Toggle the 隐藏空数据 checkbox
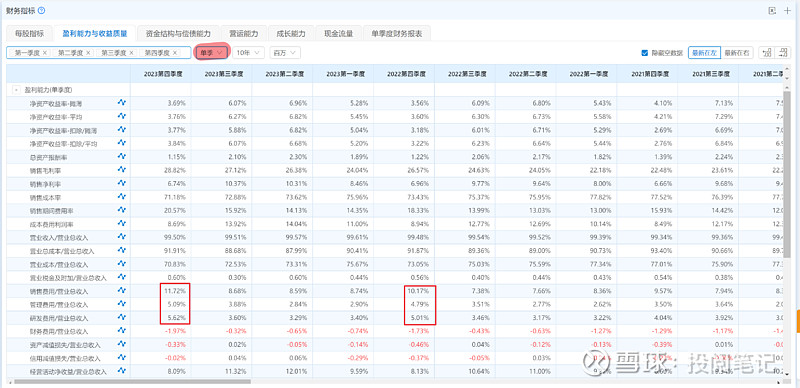The image size is (800, 388). coord(644,53)
